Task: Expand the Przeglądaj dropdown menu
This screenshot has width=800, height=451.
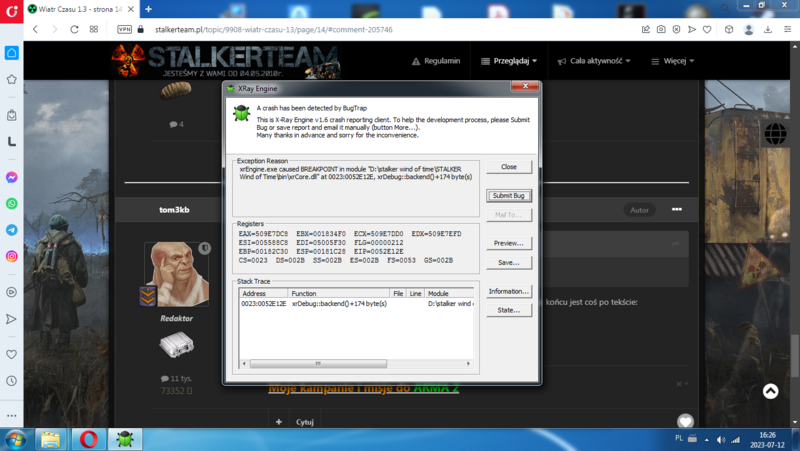Action: [509, 61]
